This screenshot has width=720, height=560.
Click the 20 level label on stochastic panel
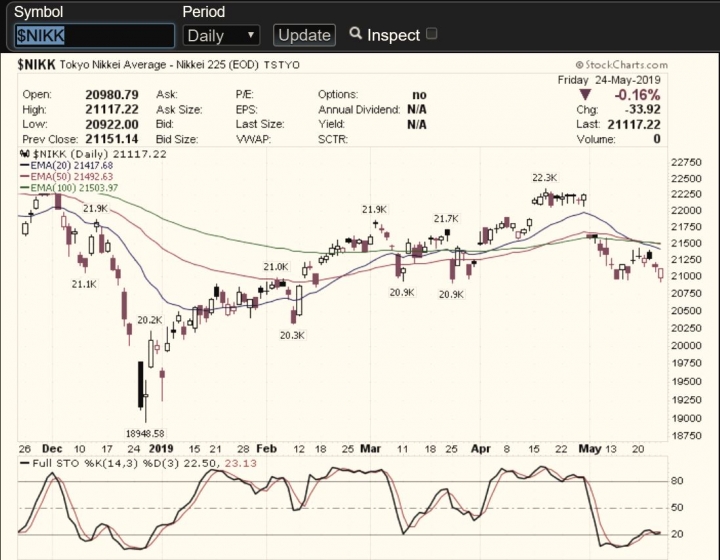tap(677, 534)
